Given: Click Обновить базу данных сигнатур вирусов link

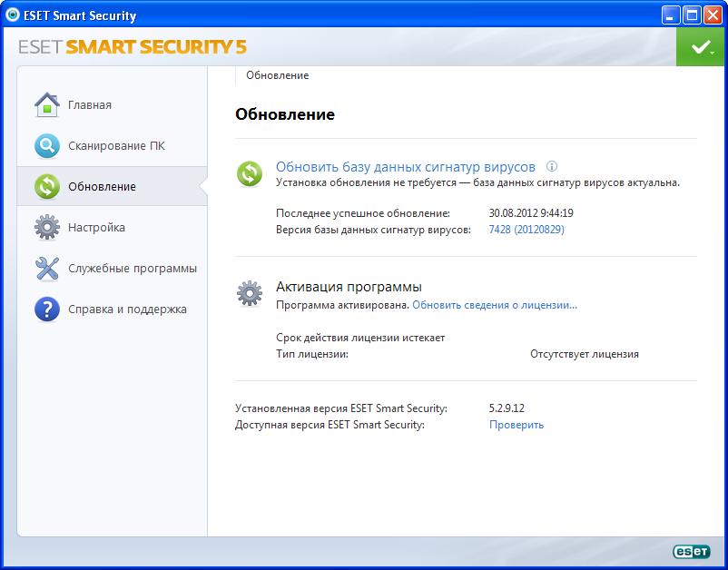Looking at the screenshot, I should [x=406, y=166].
